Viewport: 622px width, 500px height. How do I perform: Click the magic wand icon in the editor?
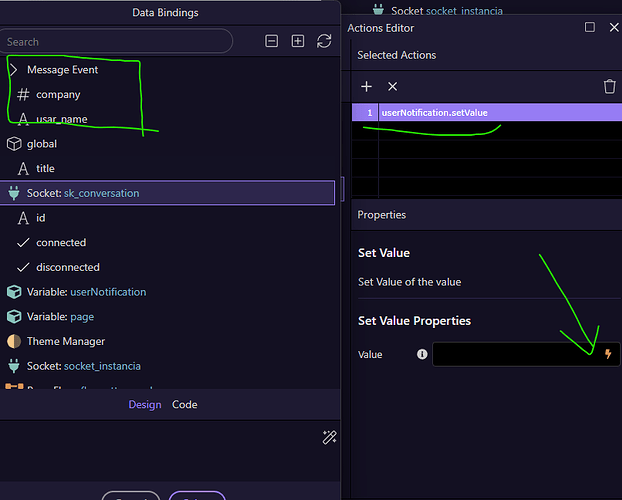click(x=329, y=437)
